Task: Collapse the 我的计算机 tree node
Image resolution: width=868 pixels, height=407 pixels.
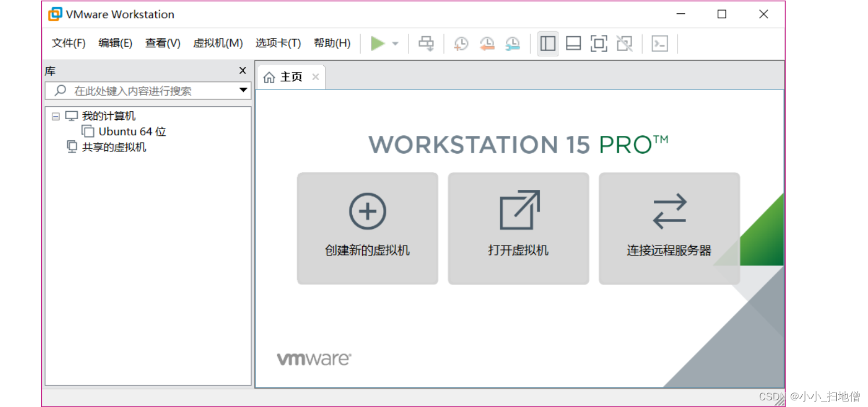Action: tap(55, 116)
